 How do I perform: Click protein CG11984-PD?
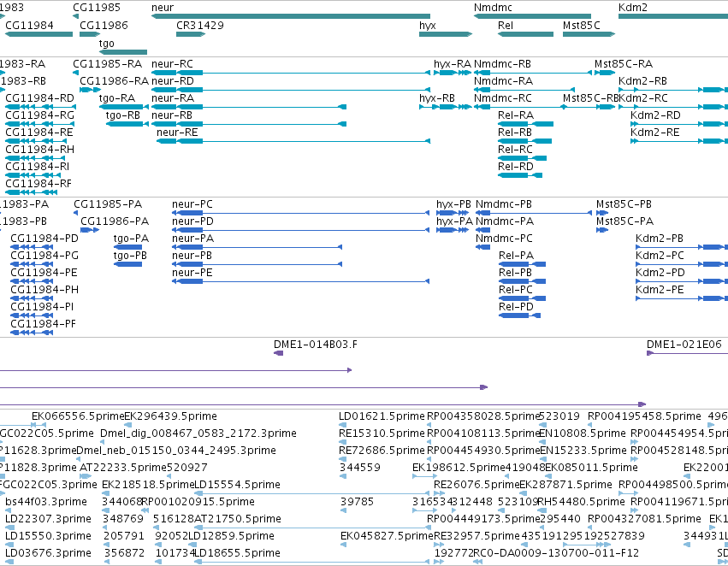click(32, 247)
